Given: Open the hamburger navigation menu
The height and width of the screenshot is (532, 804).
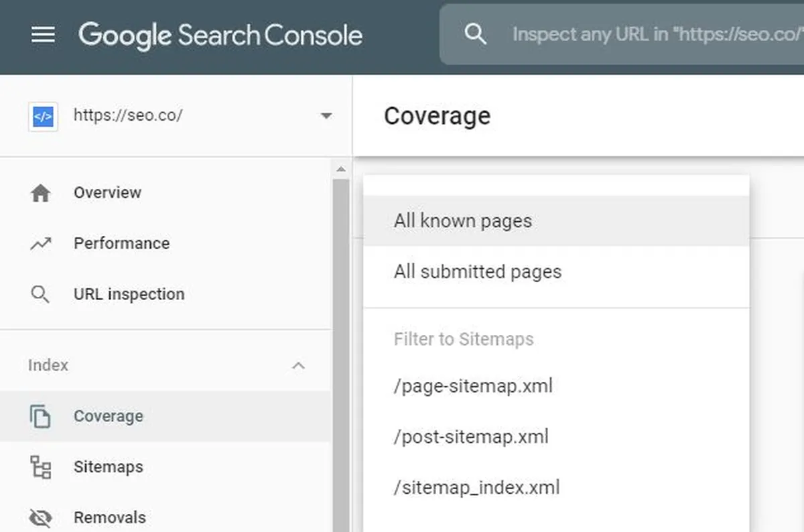Looking at the screenshot, I should [43, 34].
